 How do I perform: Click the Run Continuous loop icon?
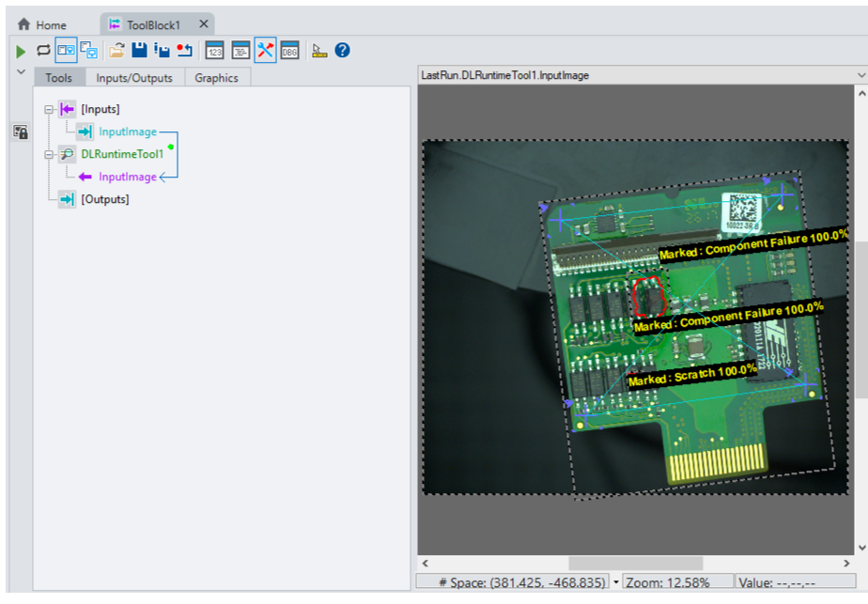(43, 51)
